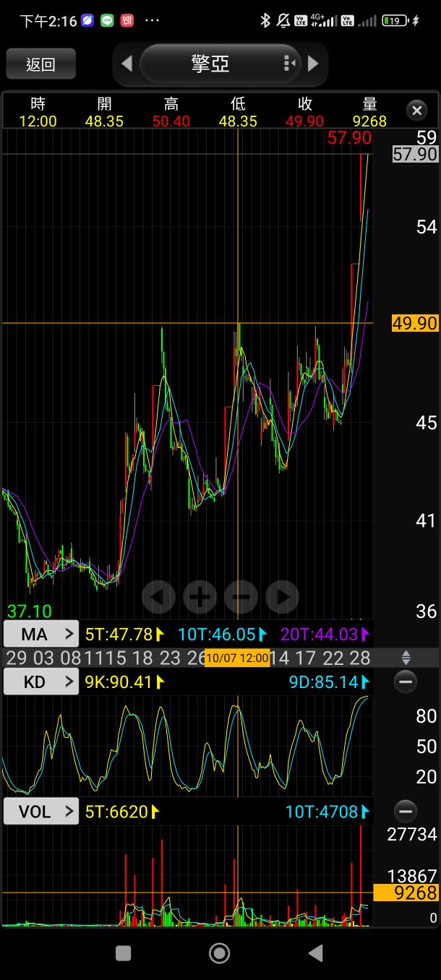Tap the Bluetooth status icon
Screen dimensions: 441x980
coord(265,20)
